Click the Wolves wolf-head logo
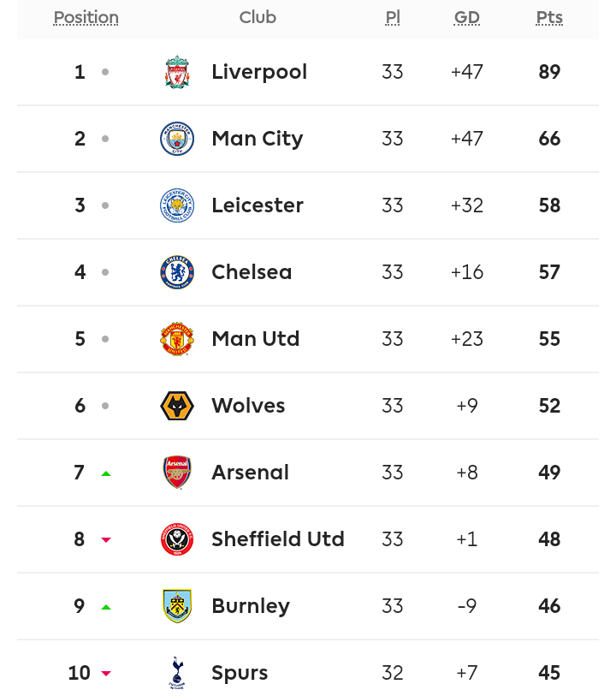This screenshot has height=696, width=616. [x=177, y=406]
